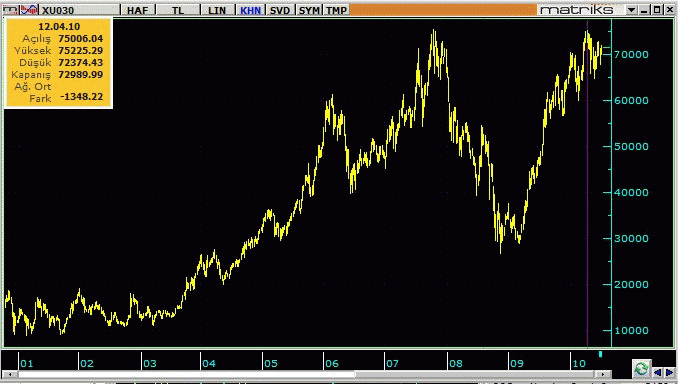The image size is (678, 384).
Task: Click the 70000 price axis label
Action: pos(632,54)
